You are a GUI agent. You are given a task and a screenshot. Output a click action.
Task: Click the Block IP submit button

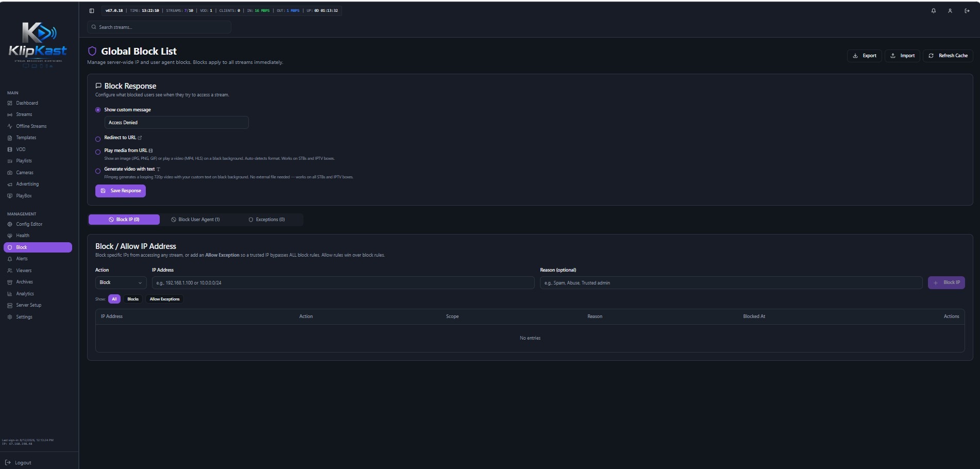[947, 282]
